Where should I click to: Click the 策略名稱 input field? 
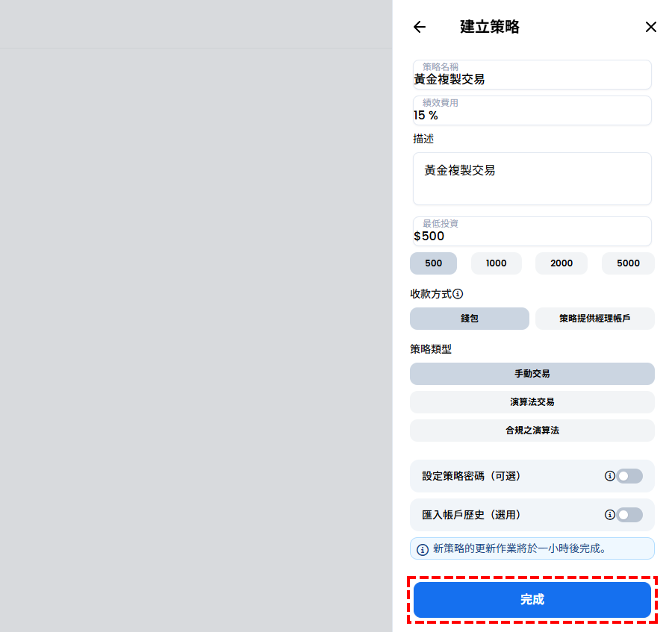click(532, 75)
